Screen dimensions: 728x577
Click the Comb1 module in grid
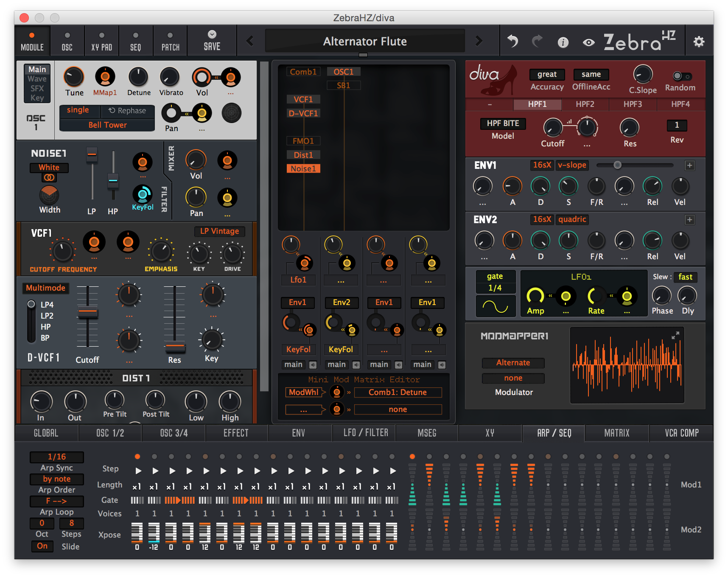click(303, 72)
